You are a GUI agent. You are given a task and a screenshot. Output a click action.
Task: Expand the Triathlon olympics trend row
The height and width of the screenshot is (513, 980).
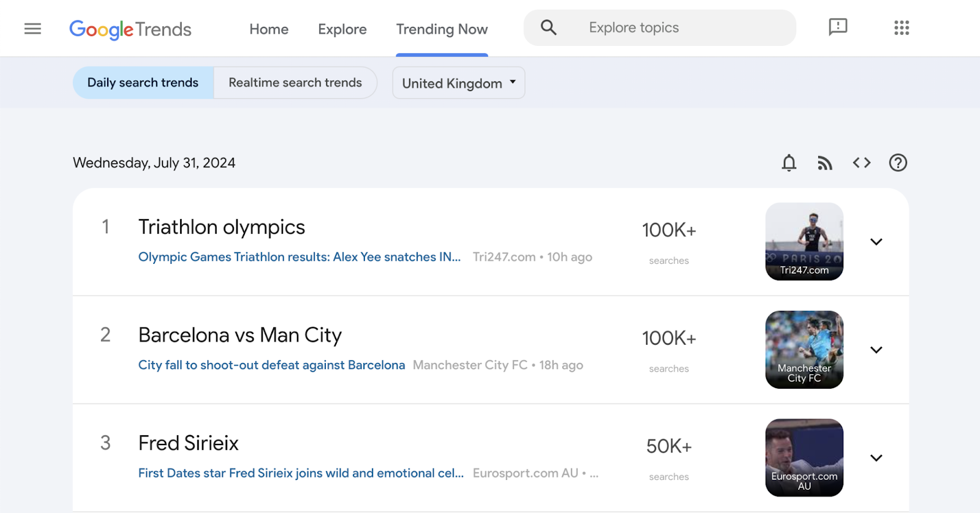coord(876,242)
